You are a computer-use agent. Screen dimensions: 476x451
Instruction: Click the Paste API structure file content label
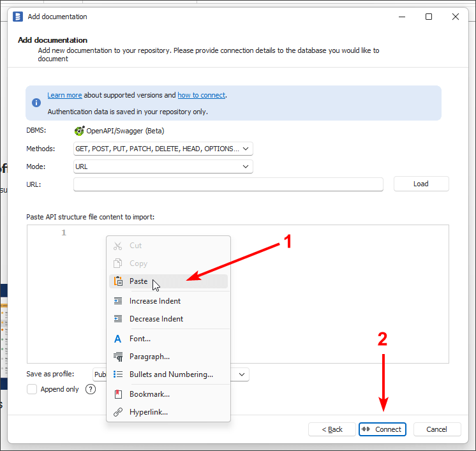pyautogui.click(x=91, y=217)
